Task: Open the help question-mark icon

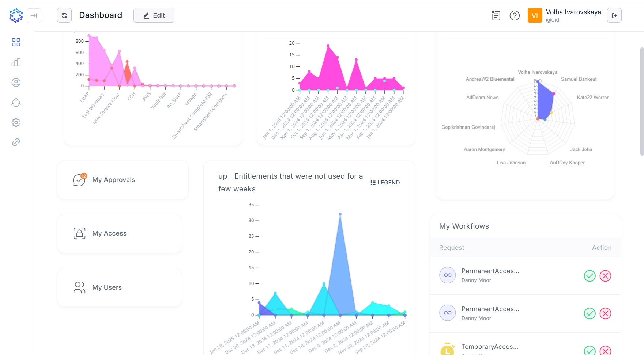Action: coord(514,15)
